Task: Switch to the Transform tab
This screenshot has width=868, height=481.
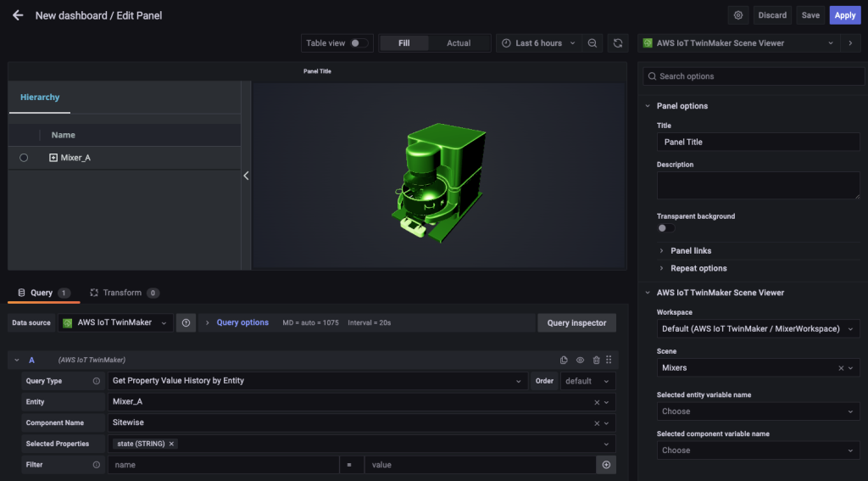Action: tap(125, 293)
